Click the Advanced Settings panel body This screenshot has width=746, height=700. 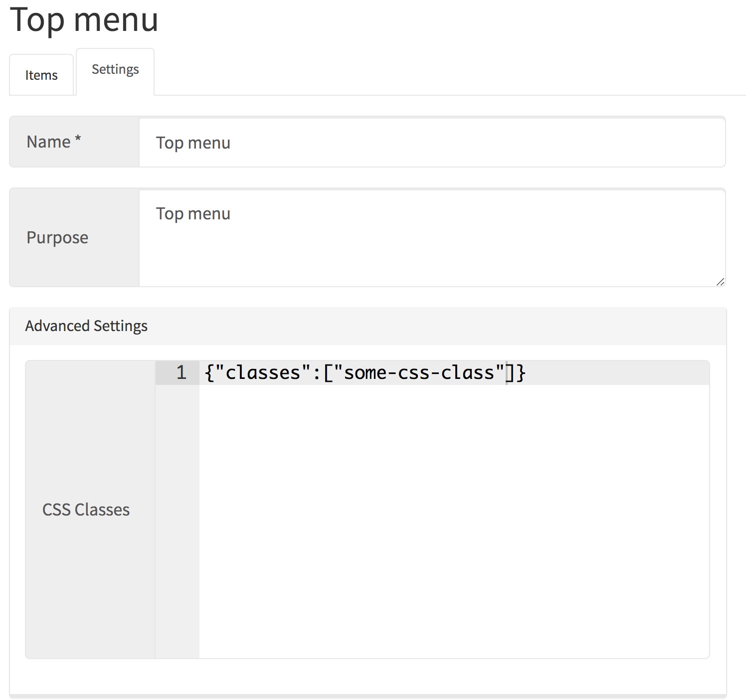coord(368,676)
